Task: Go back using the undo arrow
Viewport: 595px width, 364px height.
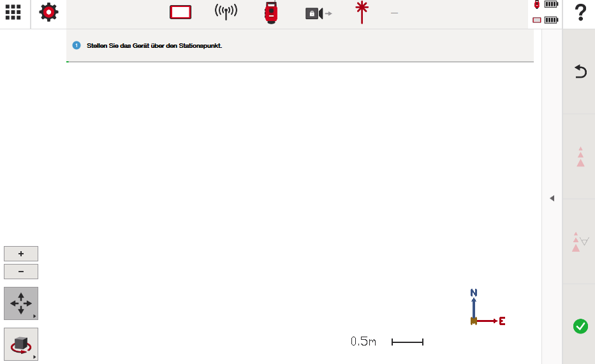Action: coord(580,71)
